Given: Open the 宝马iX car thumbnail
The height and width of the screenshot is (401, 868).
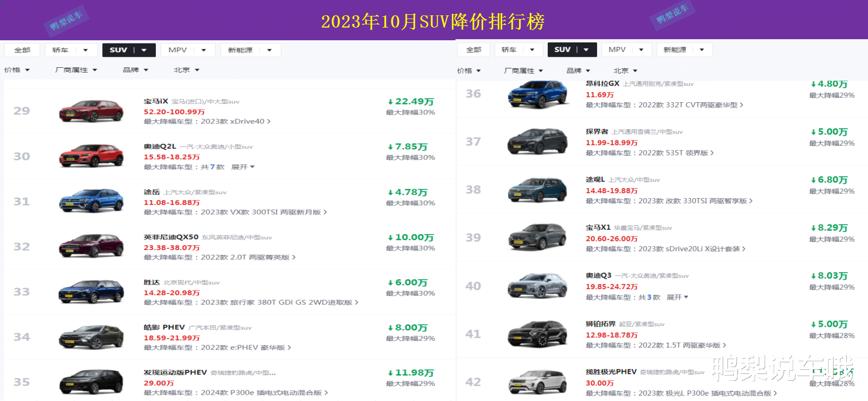Looking at the screenshot, I should tap(91, 111).
